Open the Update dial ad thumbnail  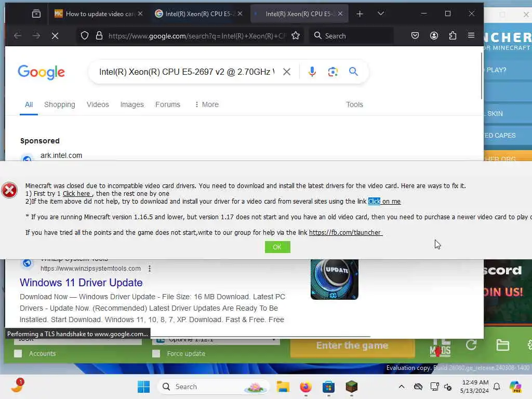click(335, 279)
